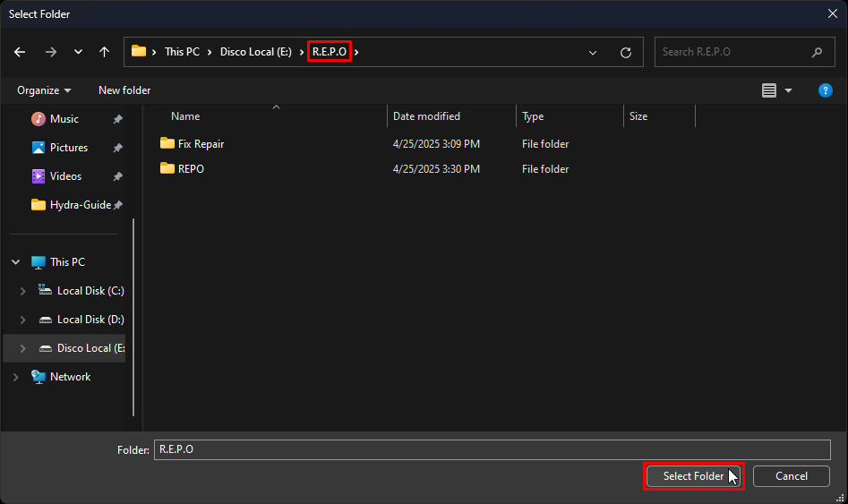Expand Local Disk (D:) node
Image resolution: width=848 pixels, height=504 pixels.
coord(22,320)
